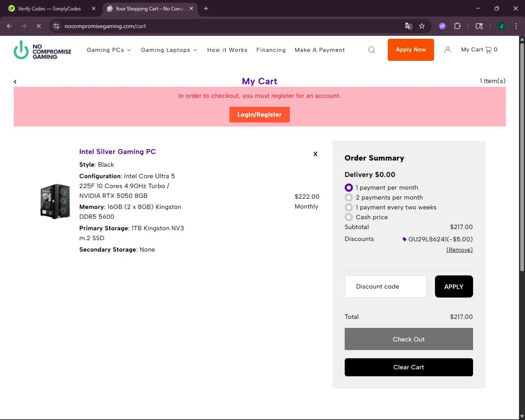
Task: Click the browser back arrow
Action: click(x=9, y=26)
